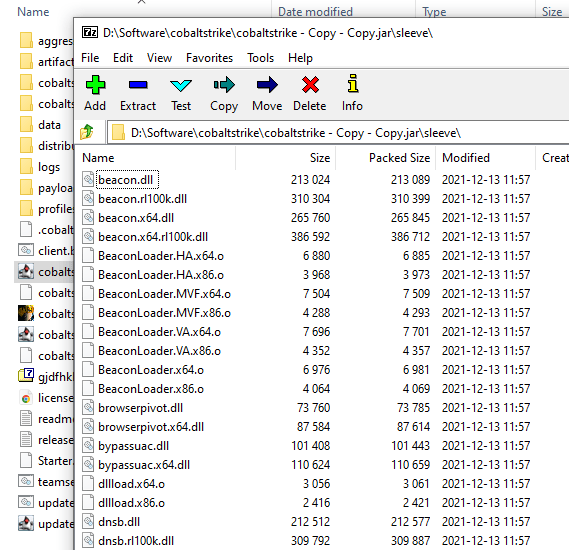Select beacon.rl100k.dll file

tap(142, 199)
